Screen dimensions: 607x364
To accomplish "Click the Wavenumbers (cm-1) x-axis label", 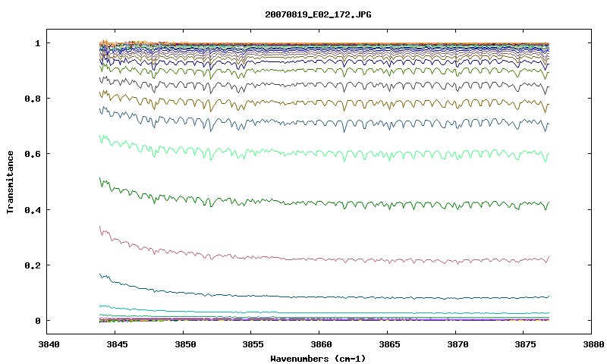I will click(318, 359).
